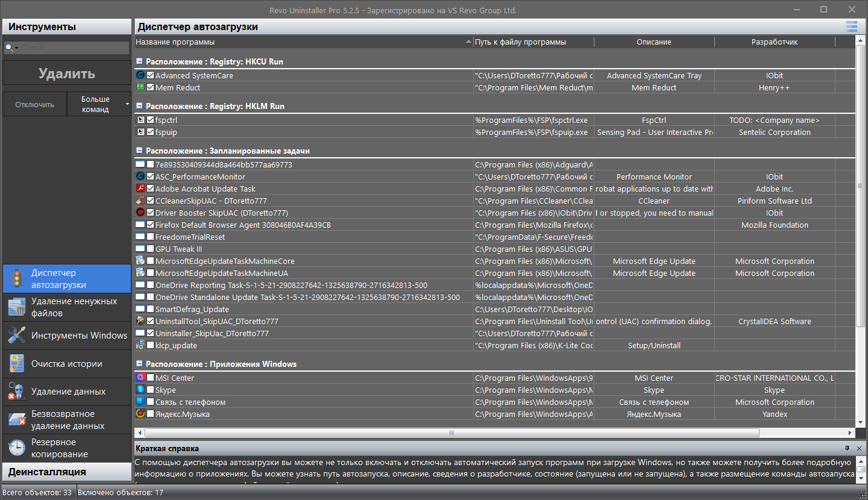The image size is (868, 500).
Task: Click the Driver Booster SkipUAC icon
Action: pyautogui.click(x=140, y=213)
